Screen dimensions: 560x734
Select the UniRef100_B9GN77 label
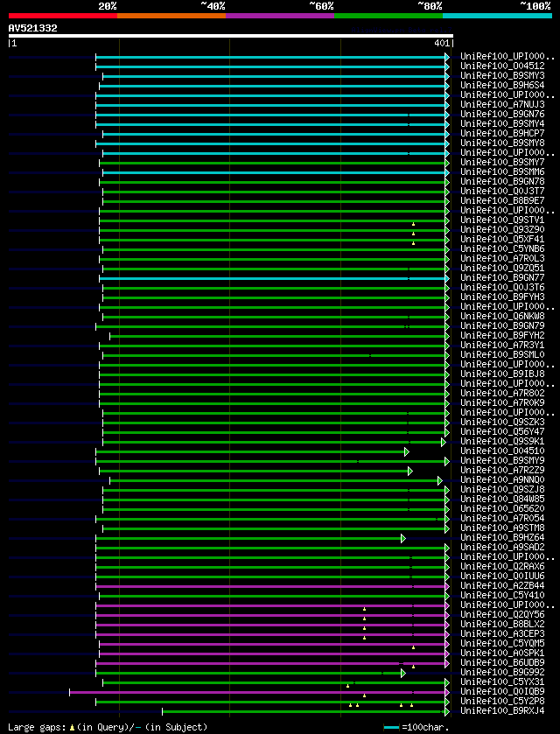tap(502, 277)
